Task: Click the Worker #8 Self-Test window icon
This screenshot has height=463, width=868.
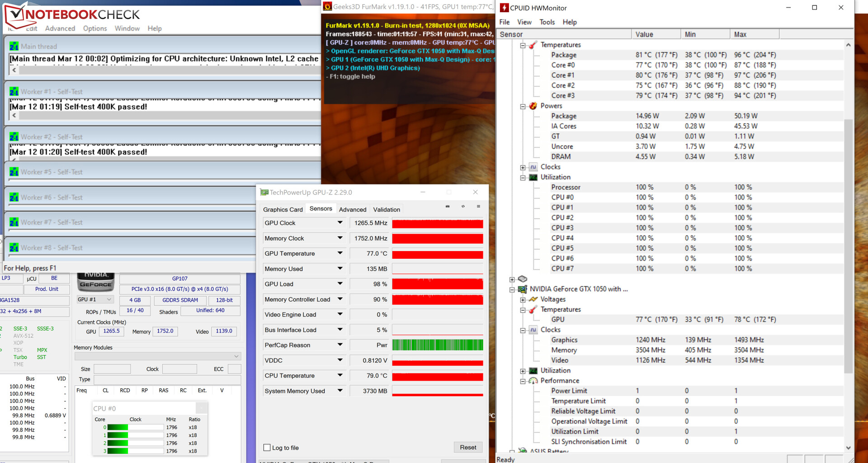Action: (x=14, y=247)
